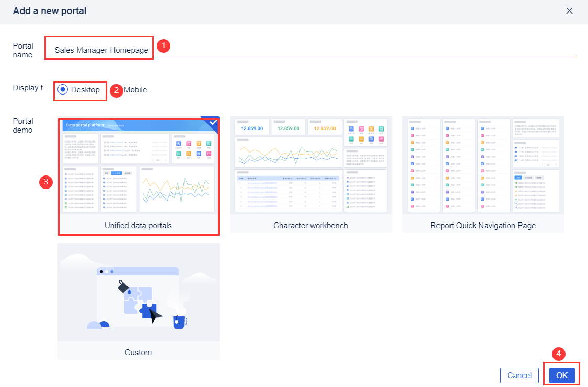Click the 'Unified data portals' caption

tap(138, 226)
